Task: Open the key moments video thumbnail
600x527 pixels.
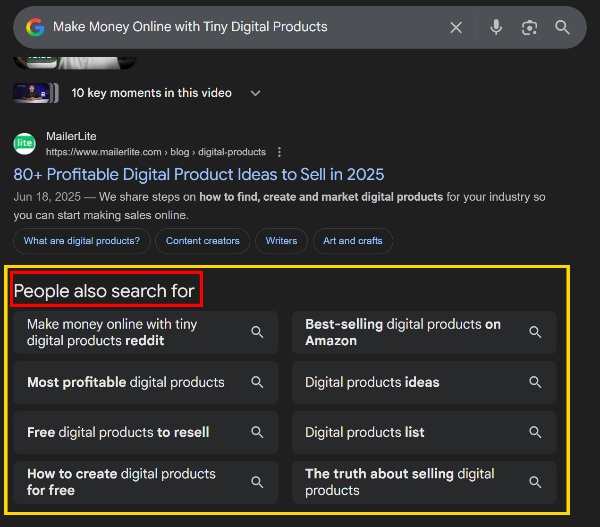Action: 37,93
